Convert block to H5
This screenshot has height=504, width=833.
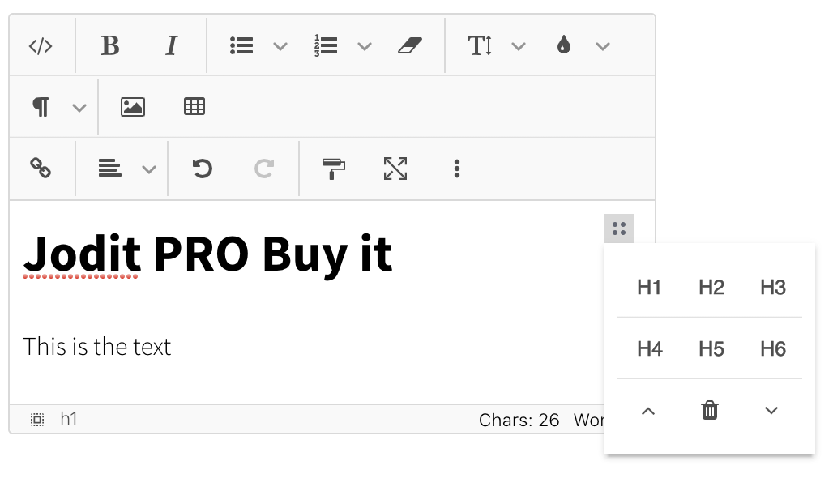tap(711, 349)
